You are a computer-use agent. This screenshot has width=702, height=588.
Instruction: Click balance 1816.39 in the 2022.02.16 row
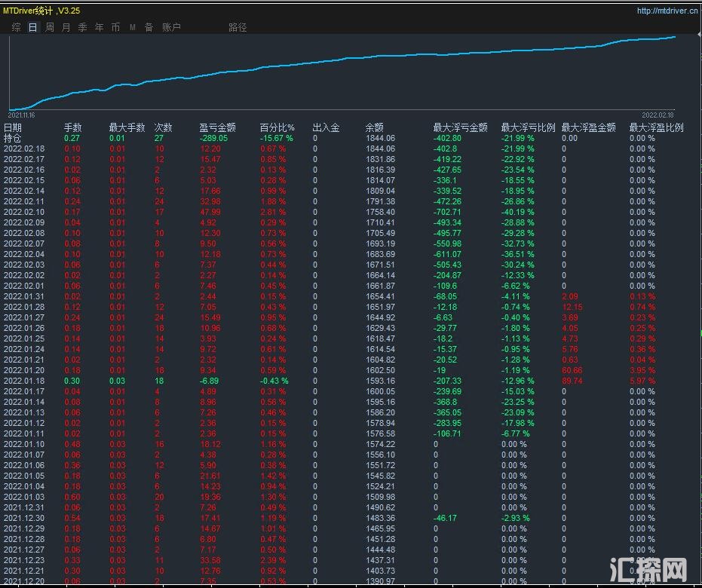[381, 170]
